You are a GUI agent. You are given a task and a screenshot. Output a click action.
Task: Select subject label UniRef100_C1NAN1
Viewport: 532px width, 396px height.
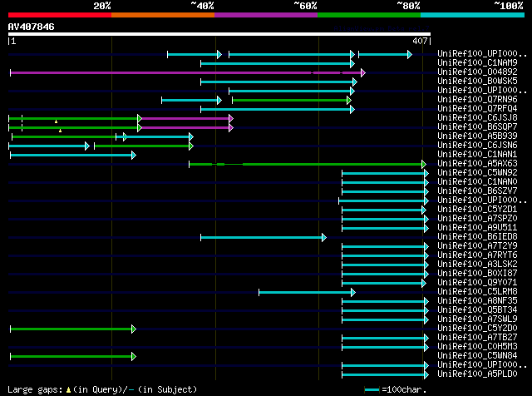tap(477, 154)
